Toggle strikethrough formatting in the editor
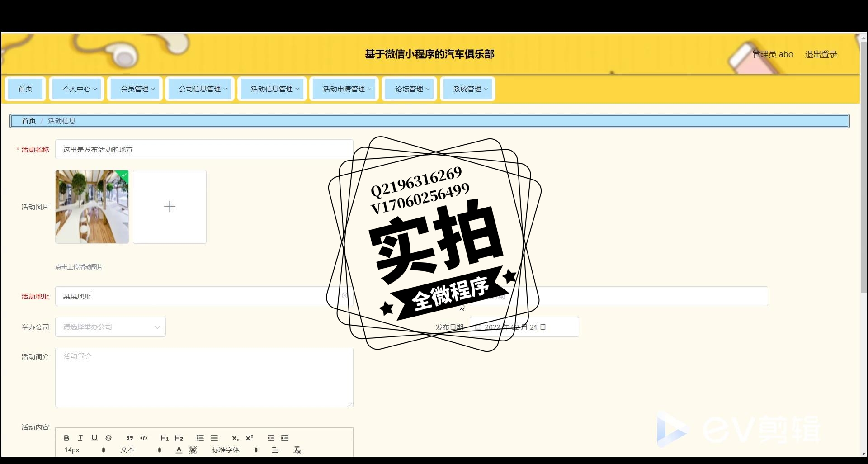 (x=108, y=438)
